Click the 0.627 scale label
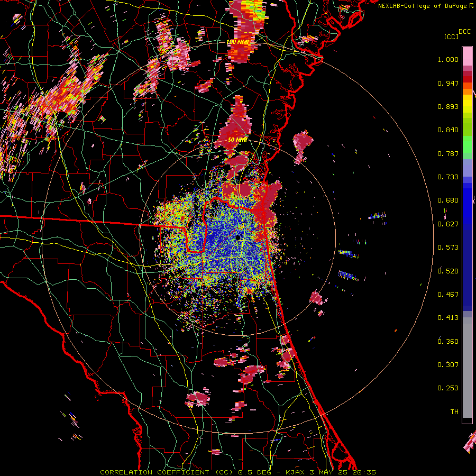This screenshot has width=476, height=476. coord(448,224)
